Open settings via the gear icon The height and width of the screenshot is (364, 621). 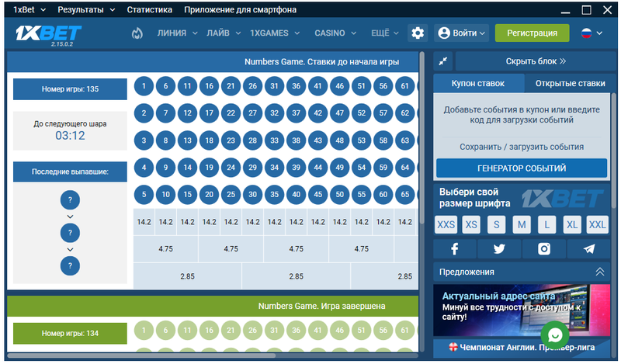(x=418, y=33)
